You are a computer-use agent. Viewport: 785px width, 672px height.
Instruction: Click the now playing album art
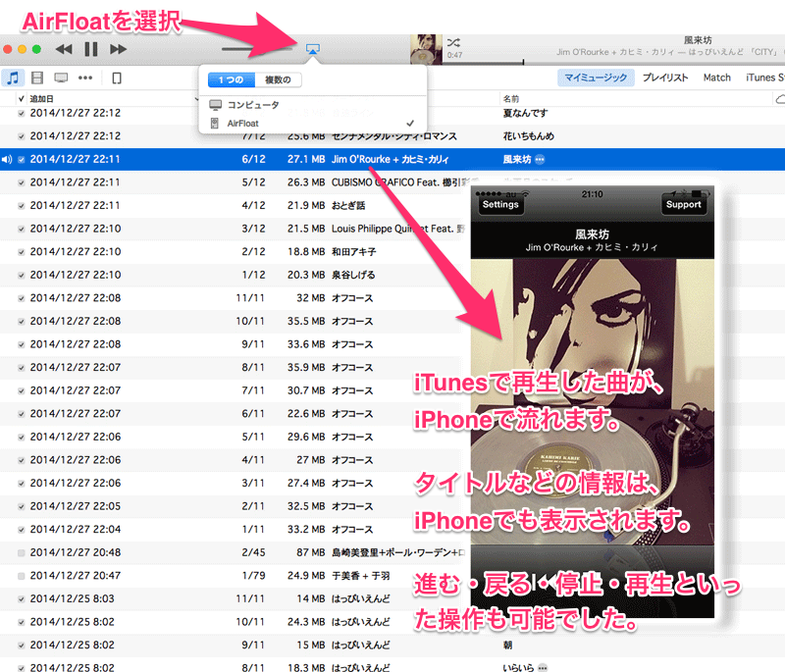pyautogui.click(x=426, y=49)
